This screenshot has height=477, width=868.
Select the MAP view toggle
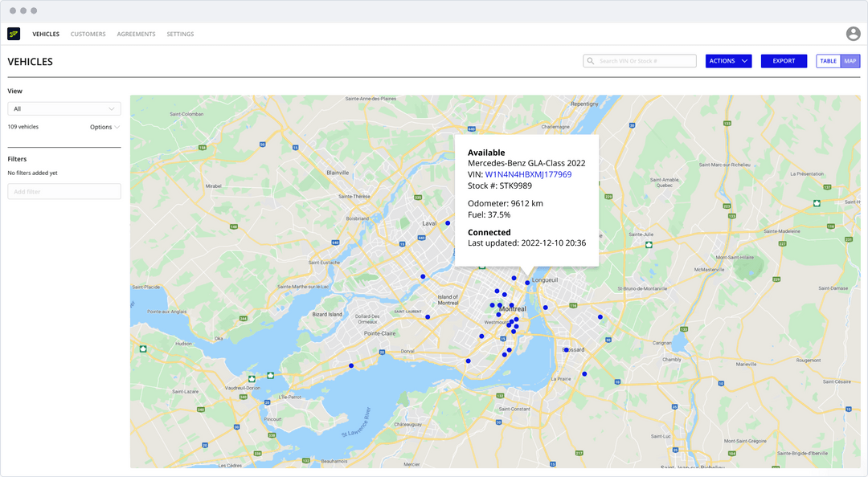(x=850, y=60)
